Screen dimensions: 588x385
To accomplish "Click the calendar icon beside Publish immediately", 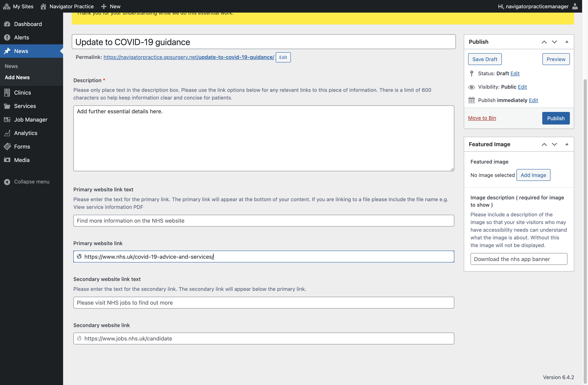I will (471, 100).
